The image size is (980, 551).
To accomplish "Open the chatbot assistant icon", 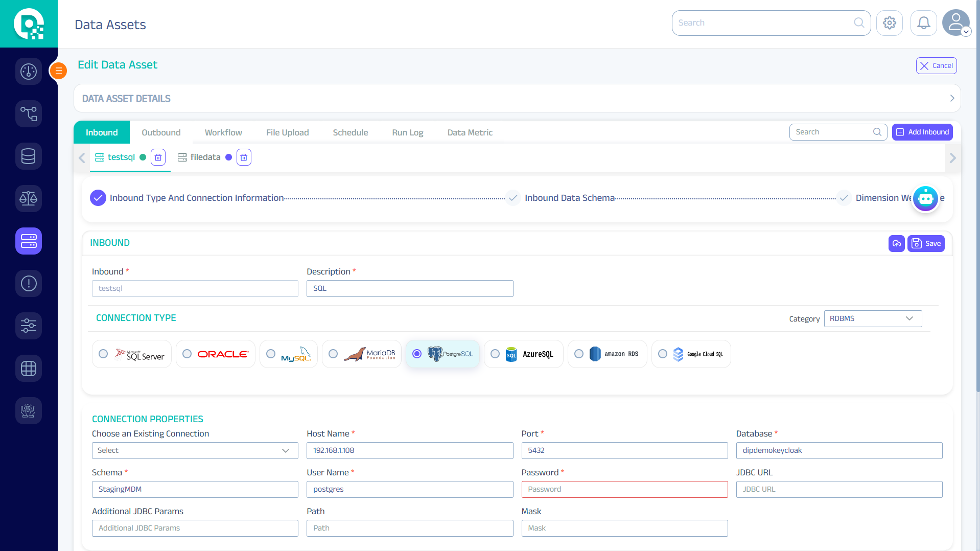I will click(925, 198).
